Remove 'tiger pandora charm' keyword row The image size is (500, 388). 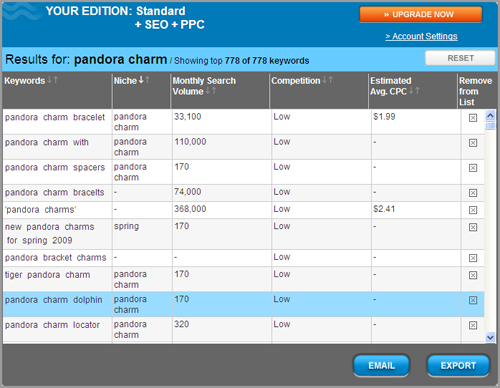473,275
